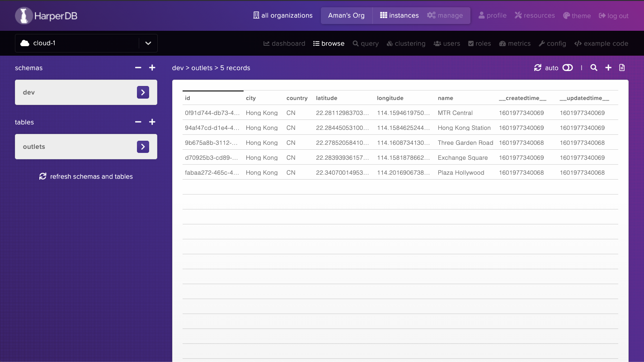Go to all organizations
Viewport: 644px width, 362px height.
click(x=283, y=15)
